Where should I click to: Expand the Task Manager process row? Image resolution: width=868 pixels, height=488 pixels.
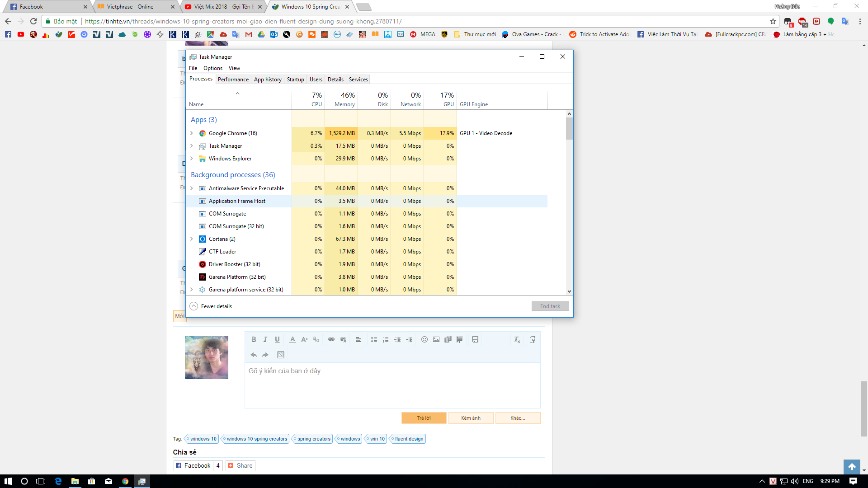tap(192, 146)
